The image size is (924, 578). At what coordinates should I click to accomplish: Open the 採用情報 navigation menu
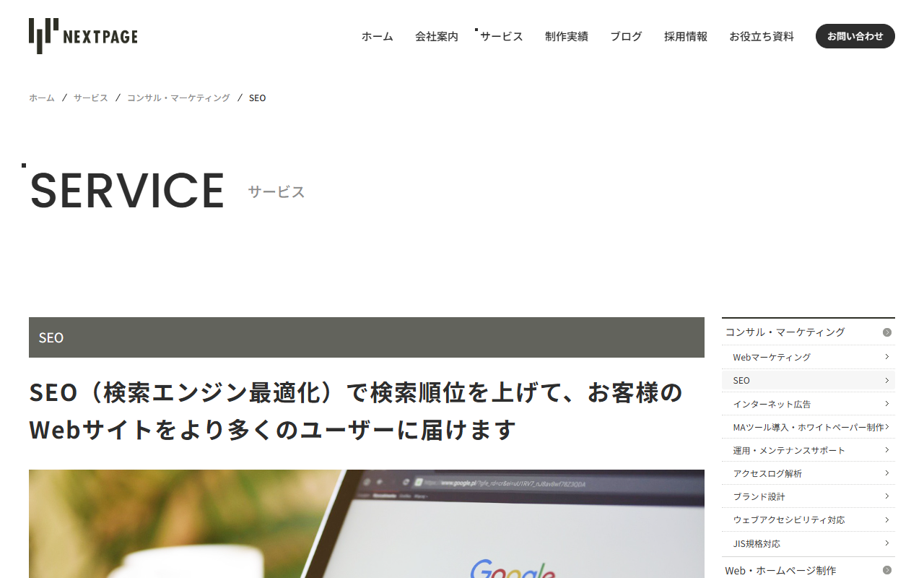[685, 36]
